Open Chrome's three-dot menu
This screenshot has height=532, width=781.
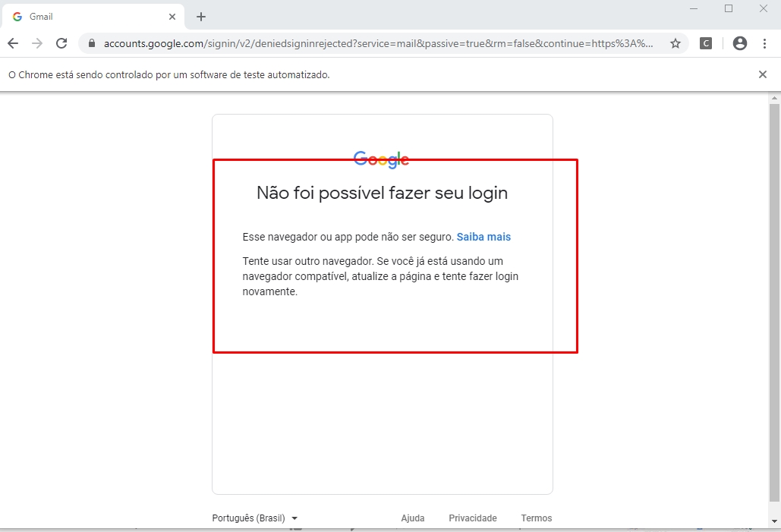pyautogui.click(x=764, y=43)
